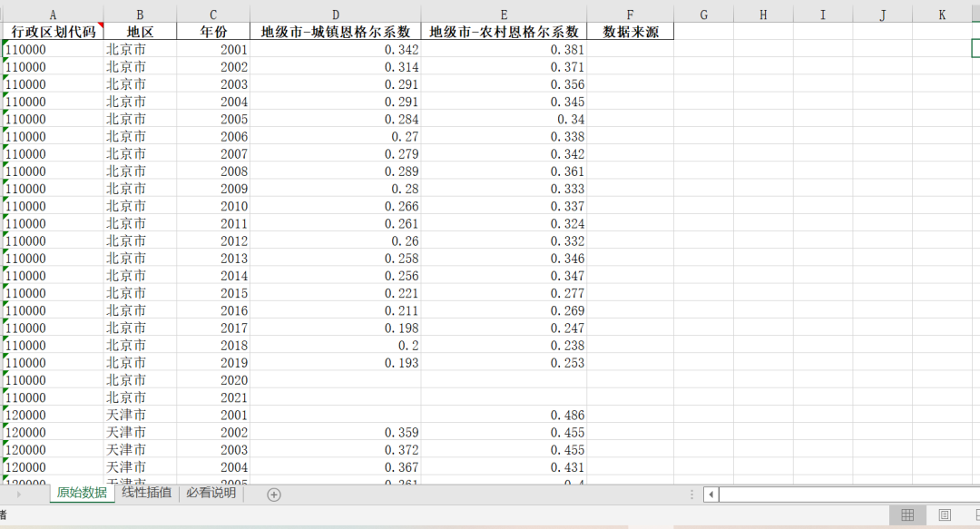Screen dimensions: 980x529
Task: Select column I header
Action: click(822, 15)
